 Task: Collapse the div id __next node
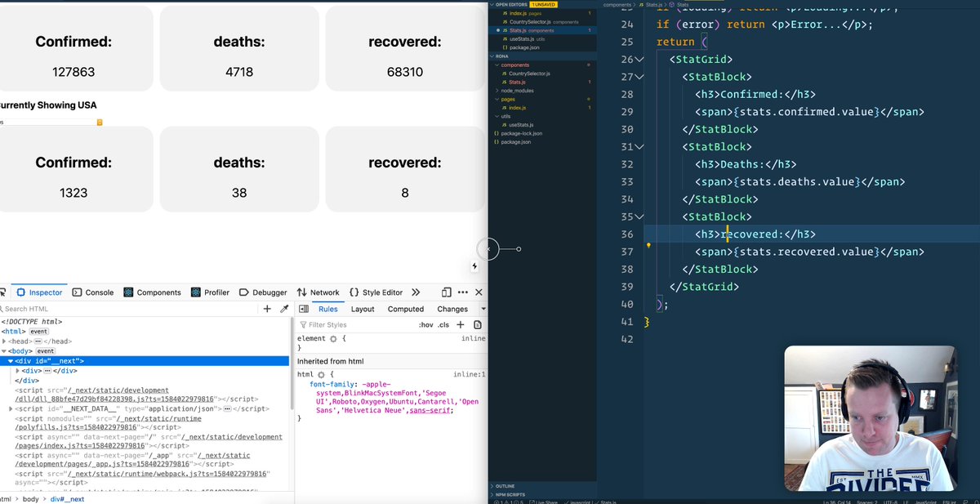11,360
